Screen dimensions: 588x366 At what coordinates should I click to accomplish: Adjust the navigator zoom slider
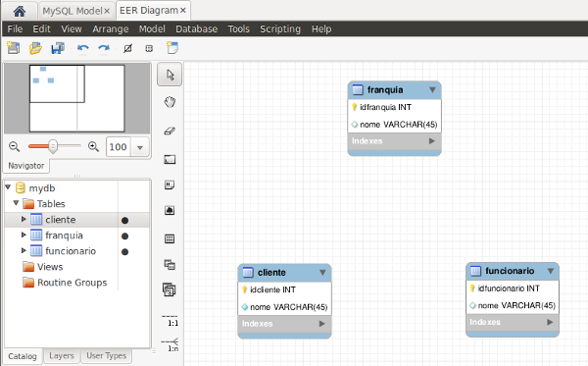click(x=53, y=146)
